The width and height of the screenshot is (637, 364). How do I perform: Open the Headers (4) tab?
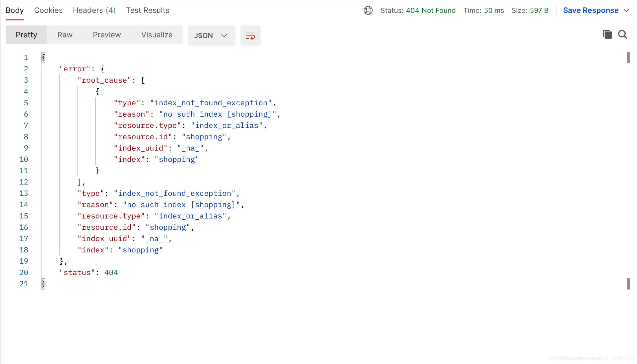click(x=94, y=10)
